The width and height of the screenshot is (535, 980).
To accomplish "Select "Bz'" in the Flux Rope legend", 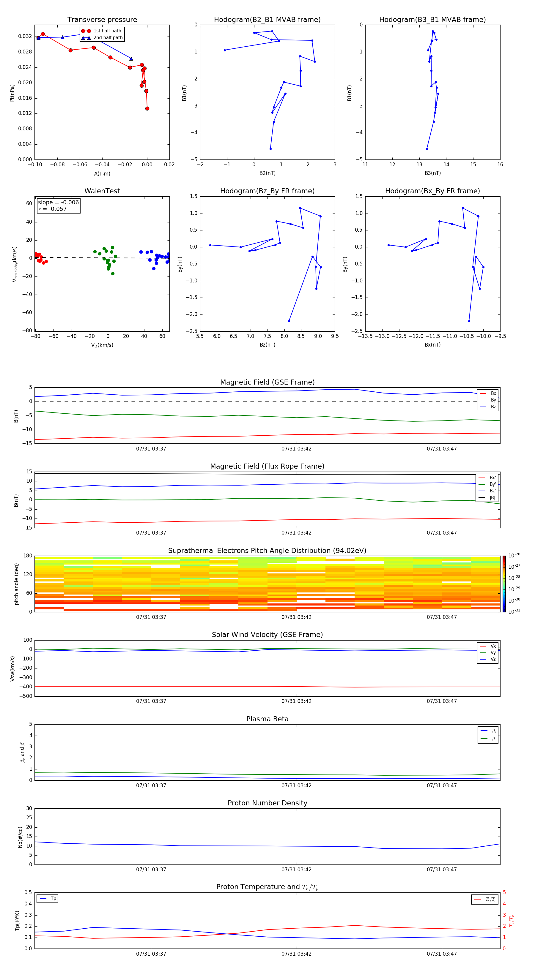I will click(487, 491).
